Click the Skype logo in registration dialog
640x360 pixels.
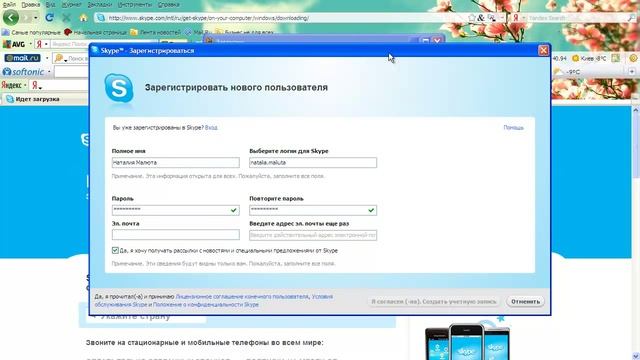tap(119, 88)
